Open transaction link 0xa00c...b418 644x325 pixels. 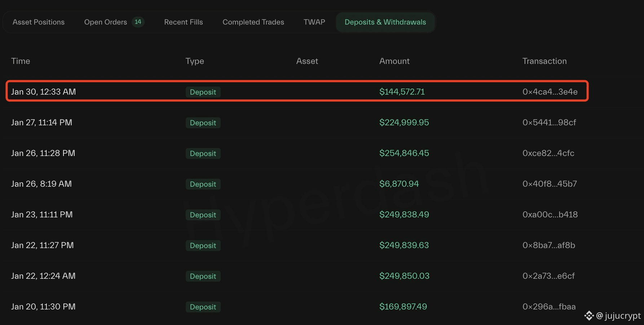pyautogui.click(x=550, y=214)
